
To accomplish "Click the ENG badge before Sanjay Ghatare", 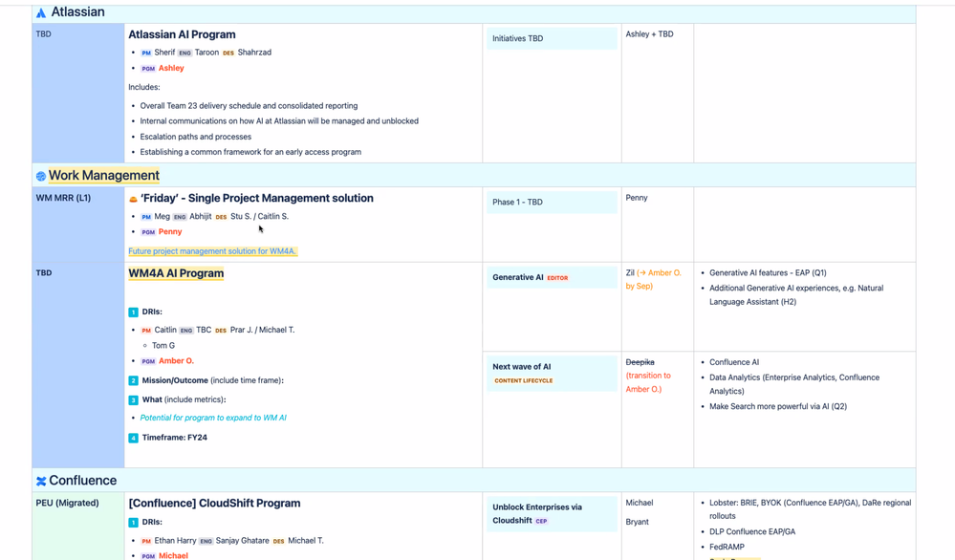I will [x=206, y=541].
